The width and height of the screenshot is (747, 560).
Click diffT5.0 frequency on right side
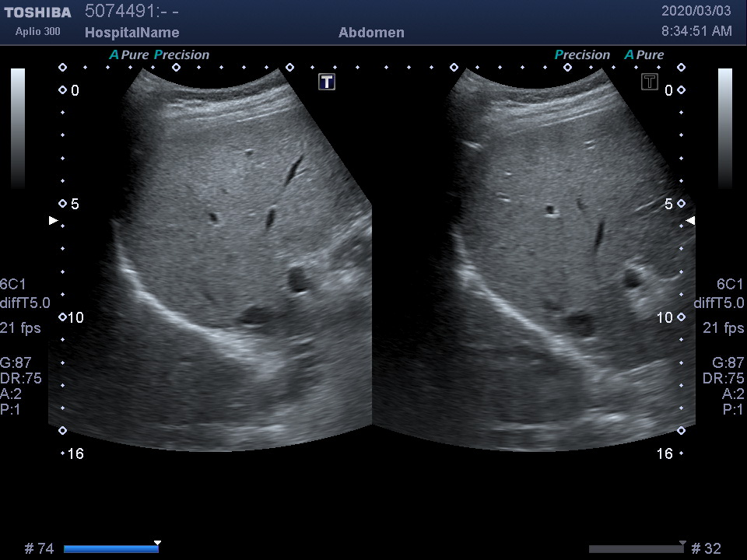point(719,303)
